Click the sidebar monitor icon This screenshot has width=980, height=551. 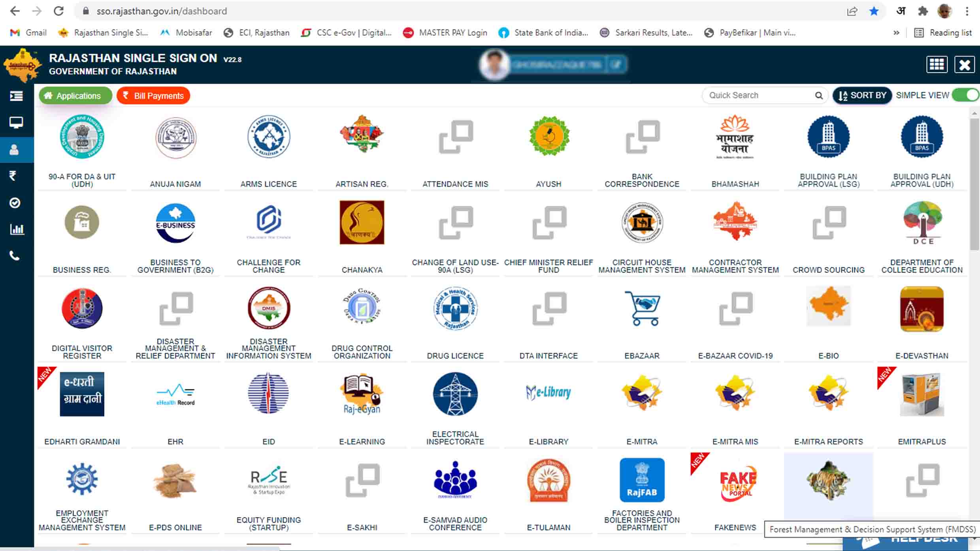16,123
